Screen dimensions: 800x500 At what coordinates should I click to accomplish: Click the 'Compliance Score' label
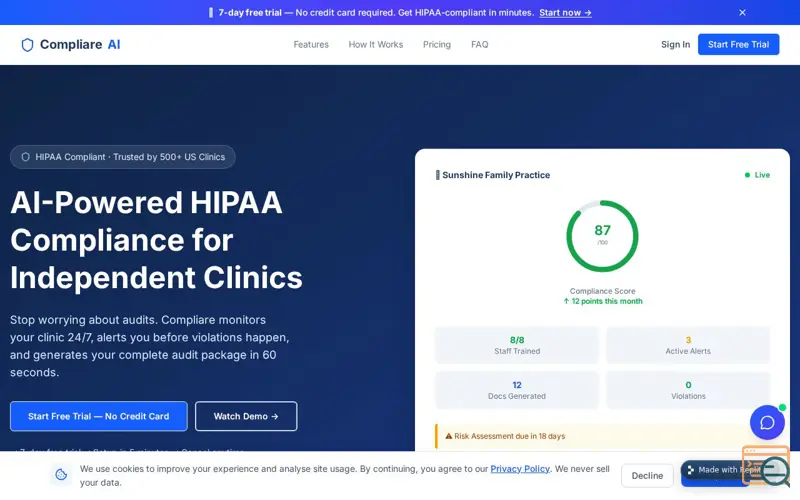click(603, 291)
